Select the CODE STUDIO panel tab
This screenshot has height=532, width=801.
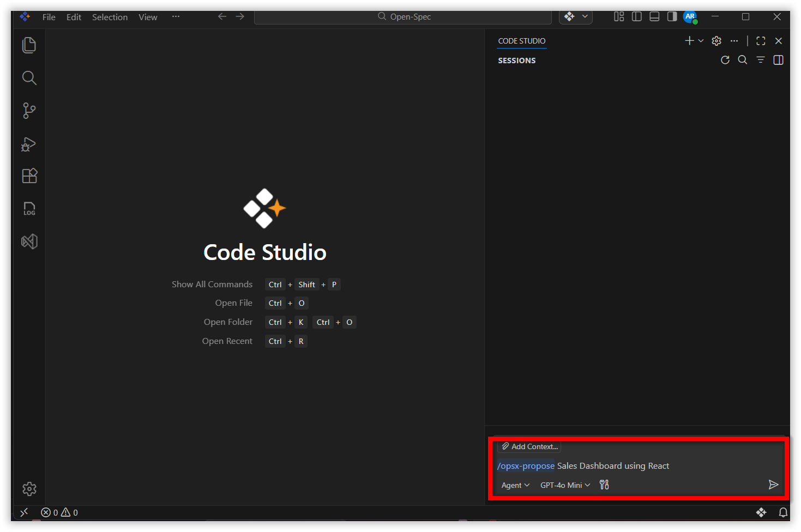(522, 41)
